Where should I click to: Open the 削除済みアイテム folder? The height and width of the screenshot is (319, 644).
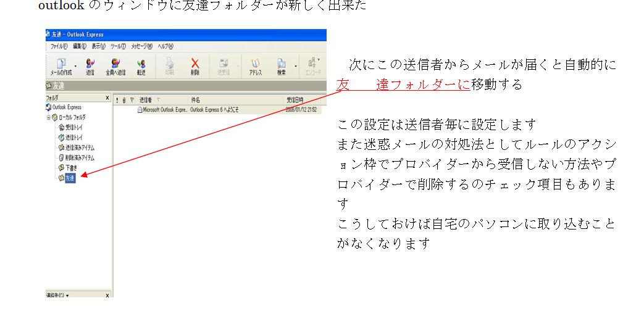click(77, 158)
